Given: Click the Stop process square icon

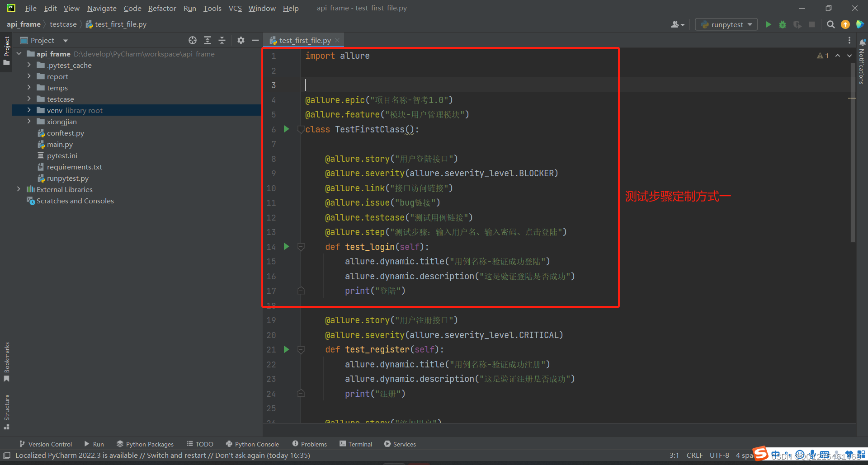Looking at the screenshot, I should coord(812,24).
